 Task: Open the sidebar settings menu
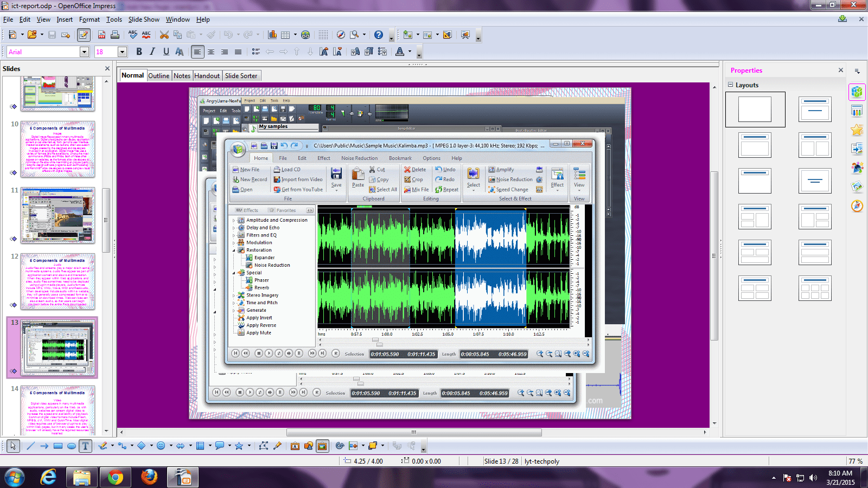857,71
